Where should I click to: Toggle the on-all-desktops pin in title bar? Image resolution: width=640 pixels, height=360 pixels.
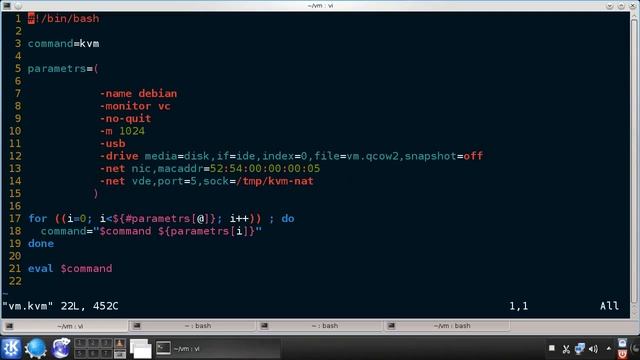(18, 5)
